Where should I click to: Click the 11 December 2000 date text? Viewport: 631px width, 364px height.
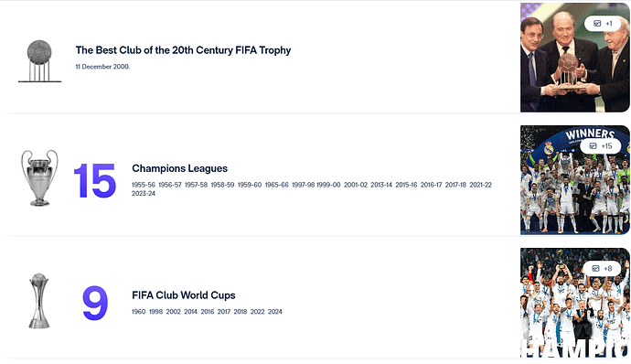pos(102,67)
